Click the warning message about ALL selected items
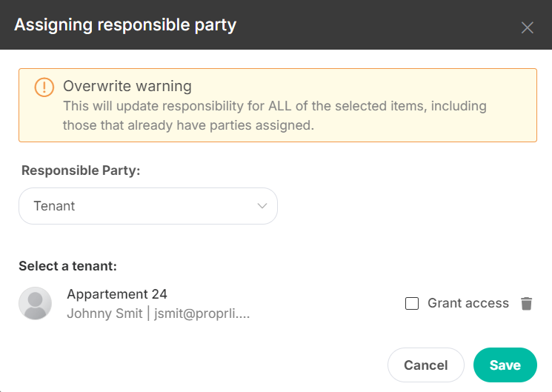 click(275, 116)
